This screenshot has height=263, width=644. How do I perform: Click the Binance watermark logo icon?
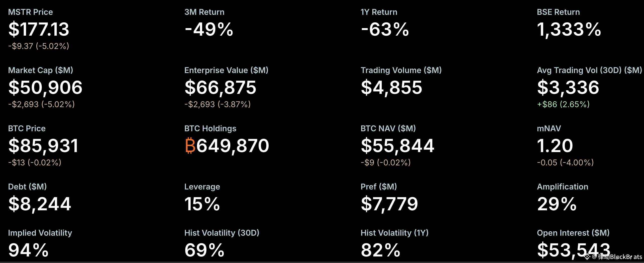pyautogui.click(x=587, y=256)
